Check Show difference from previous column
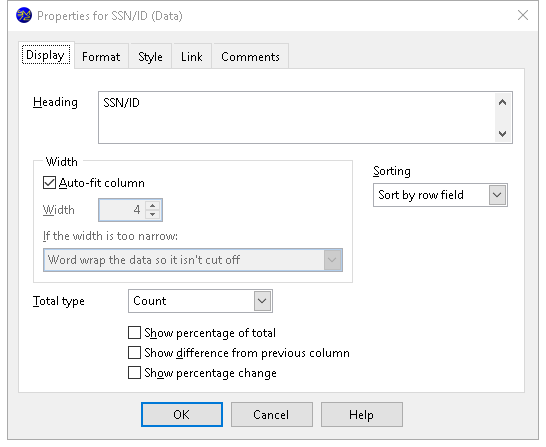The height and width of the screenshot is (447, 546). click(134, 353)
